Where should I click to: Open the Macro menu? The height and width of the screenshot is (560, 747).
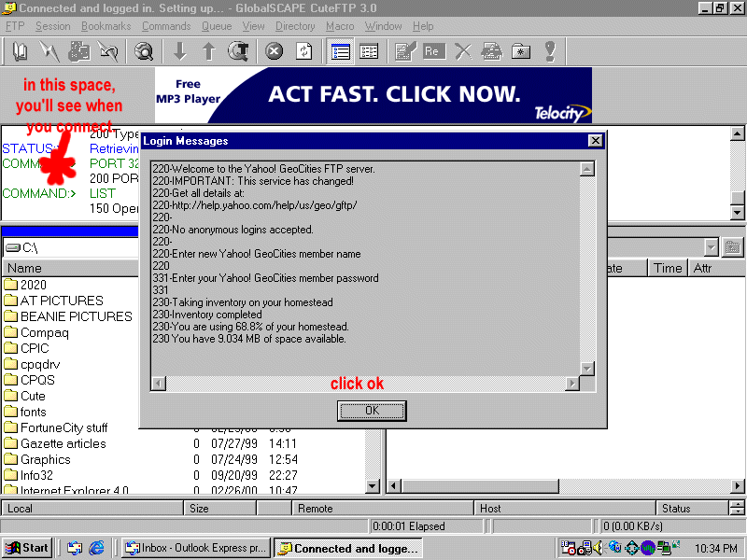340,26
